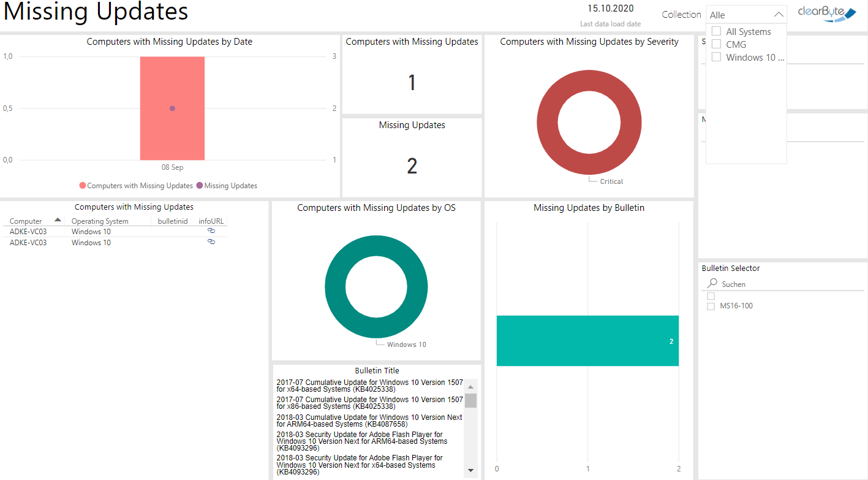
Task: Collapse the Collection dropdown showing Alle
Action: pyautogui.click(x=779, y=15)
